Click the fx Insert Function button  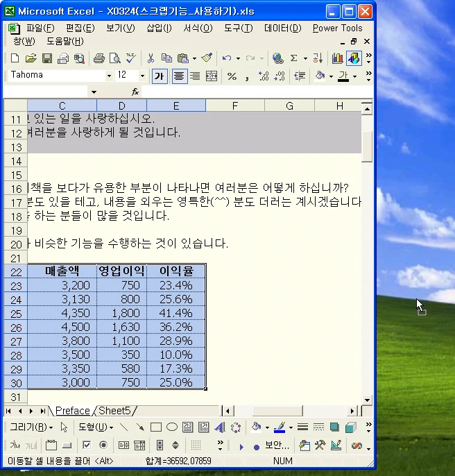(135, 92)
